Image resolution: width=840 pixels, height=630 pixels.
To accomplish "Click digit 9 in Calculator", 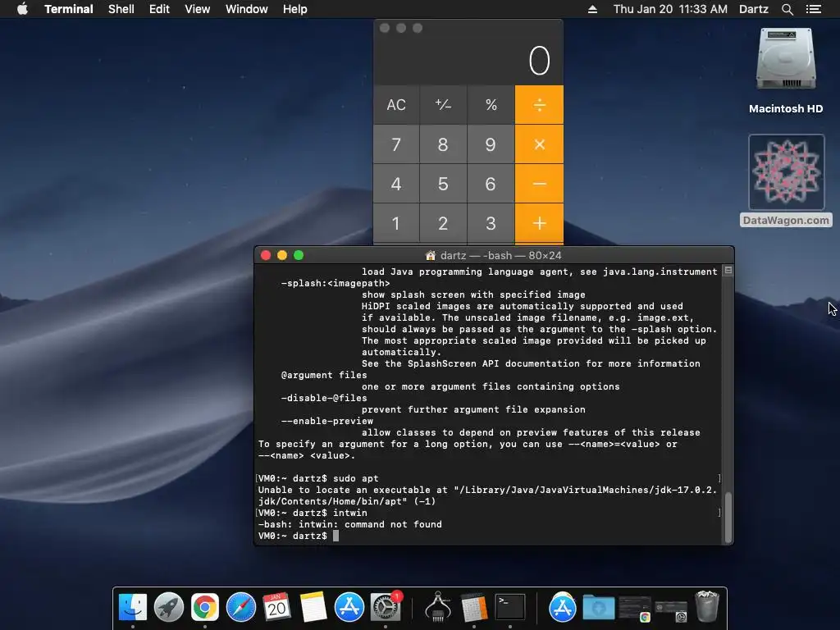I will (x=491, y=144).
